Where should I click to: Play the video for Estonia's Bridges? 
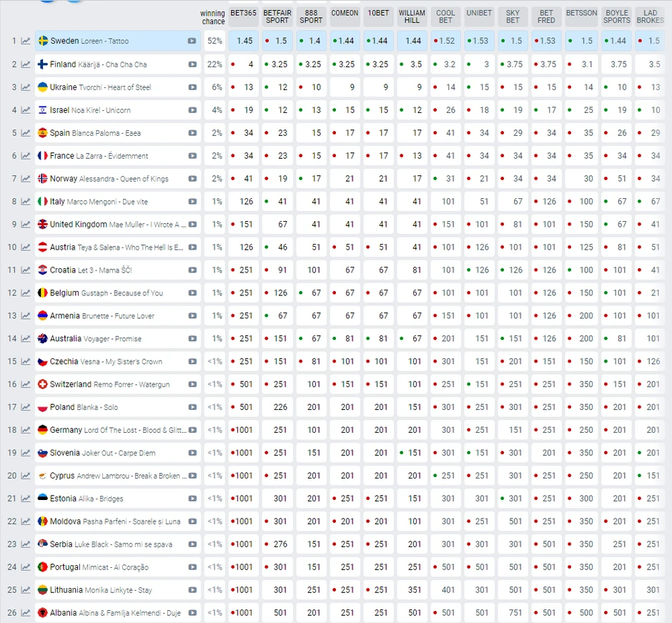click(x=192, y=499)
